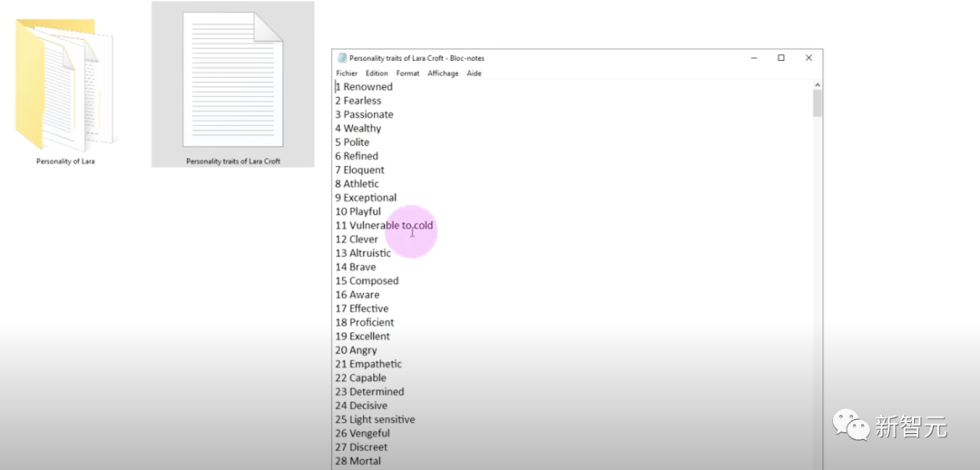Place cursor on line 1 Renowned
Viewport: 980px width, 470px height.
tap(367, 87)
